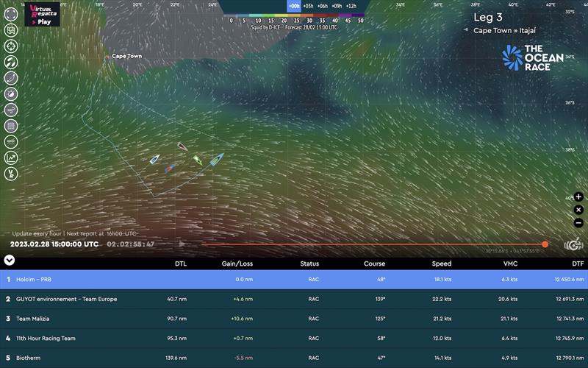Click Team Malizia's gain +10.6 nm

pyautogui.click(x=242, y=319)
